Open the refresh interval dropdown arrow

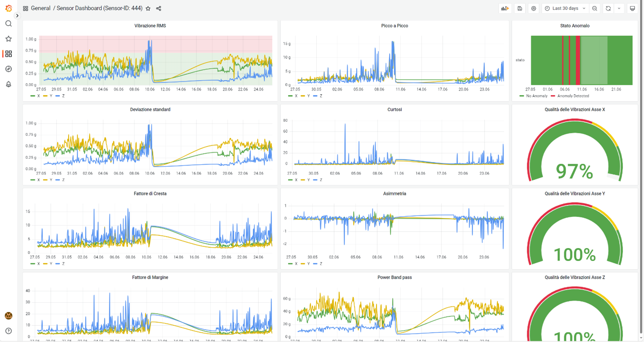pos(619,8)
